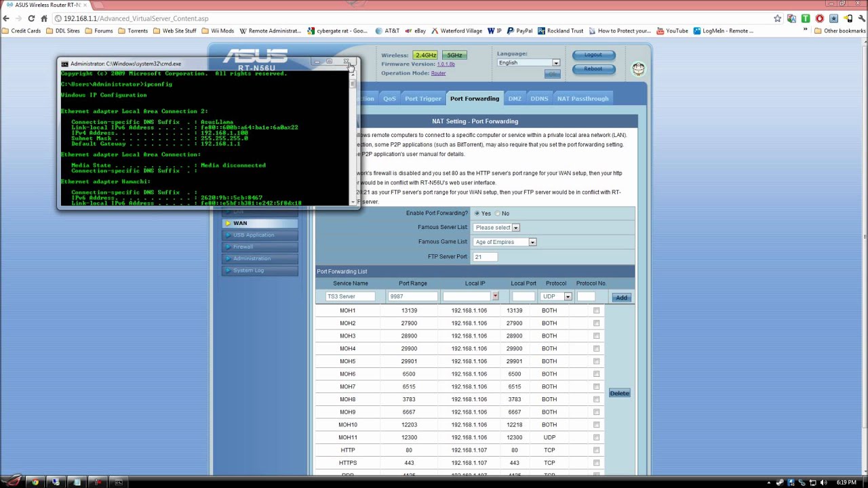868x488 pixels.
Task: Check the MOH1 row checkbox
Action: (x=596, y=310)
